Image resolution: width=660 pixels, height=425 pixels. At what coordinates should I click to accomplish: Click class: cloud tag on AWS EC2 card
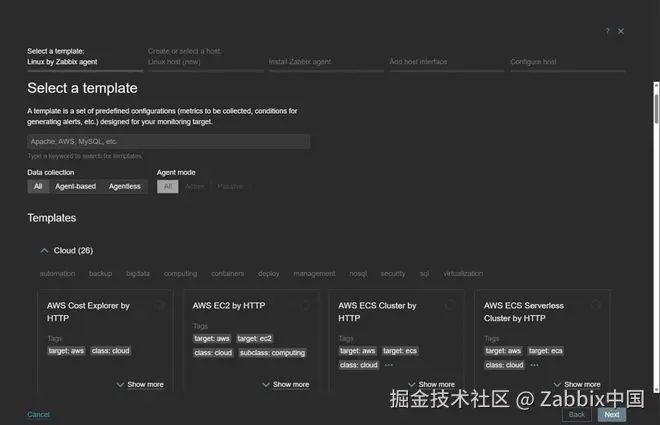pos(213,353)
